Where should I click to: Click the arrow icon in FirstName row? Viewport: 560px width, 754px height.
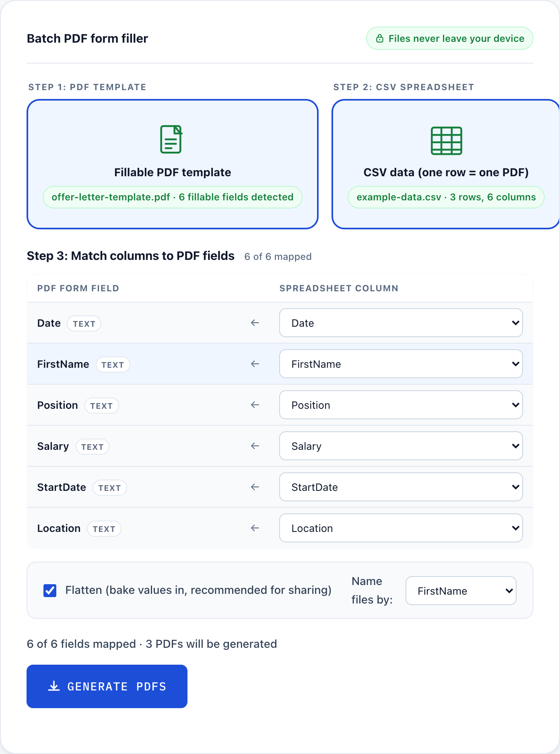tap(255, 364)
